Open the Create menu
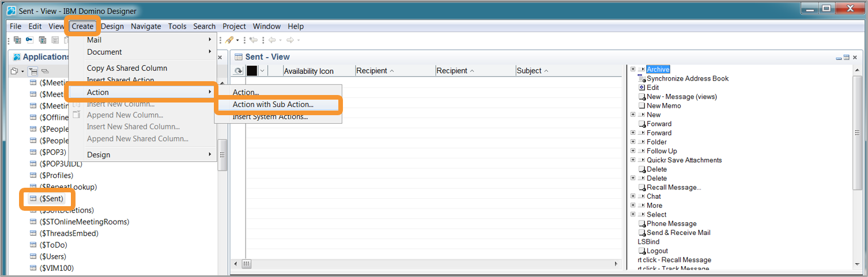The width and height of the screenshot is (868, 277). point(82,26)
